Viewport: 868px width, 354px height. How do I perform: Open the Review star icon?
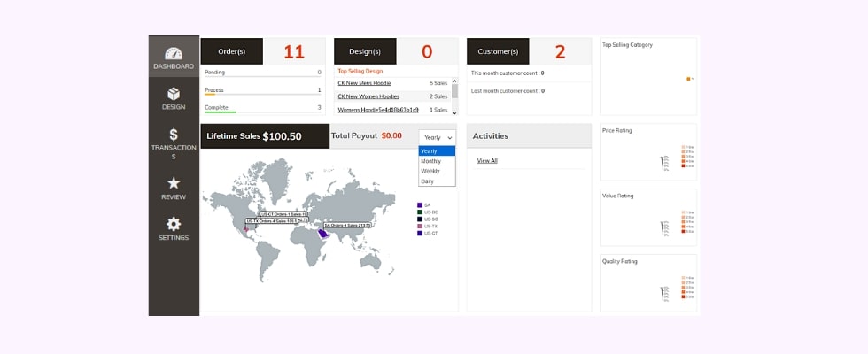(x=174, y=183)
